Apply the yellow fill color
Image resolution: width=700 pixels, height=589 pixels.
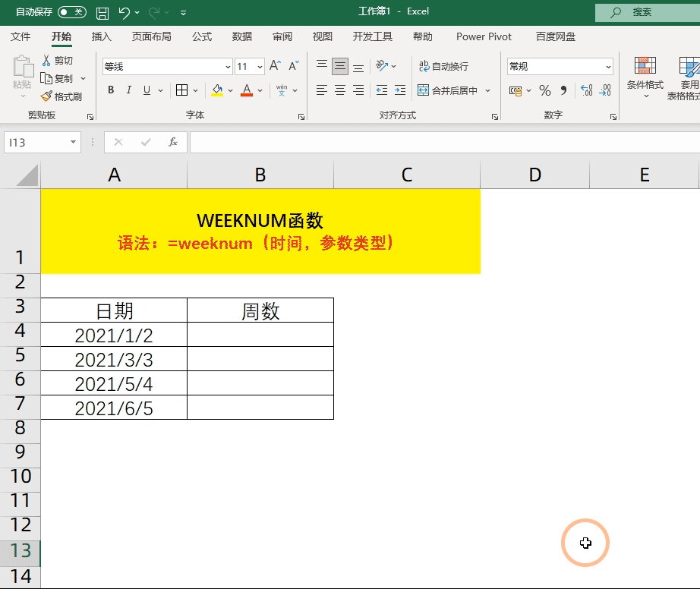point(217,90)
